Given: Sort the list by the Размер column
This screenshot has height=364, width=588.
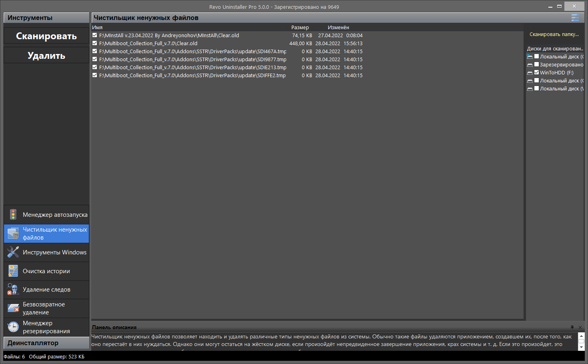Looking at the screenshot, I should [300, 28].
